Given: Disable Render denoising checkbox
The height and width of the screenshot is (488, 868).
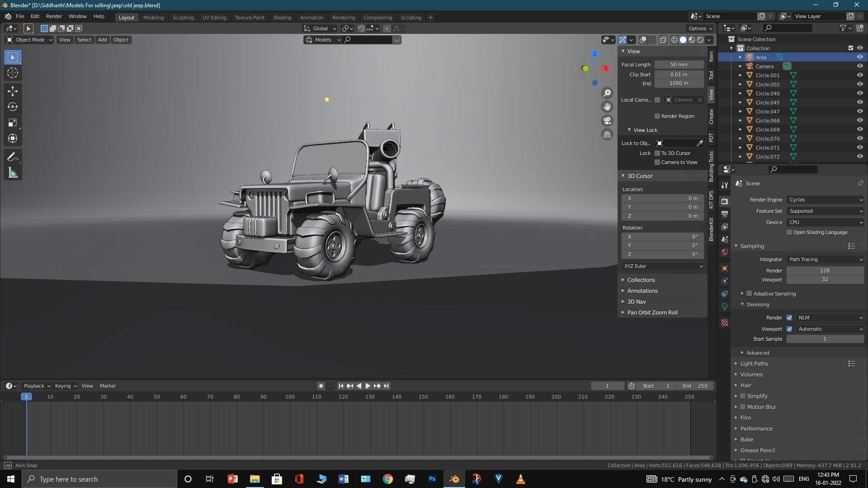Looking at the screenshot, I should [789, 318].
